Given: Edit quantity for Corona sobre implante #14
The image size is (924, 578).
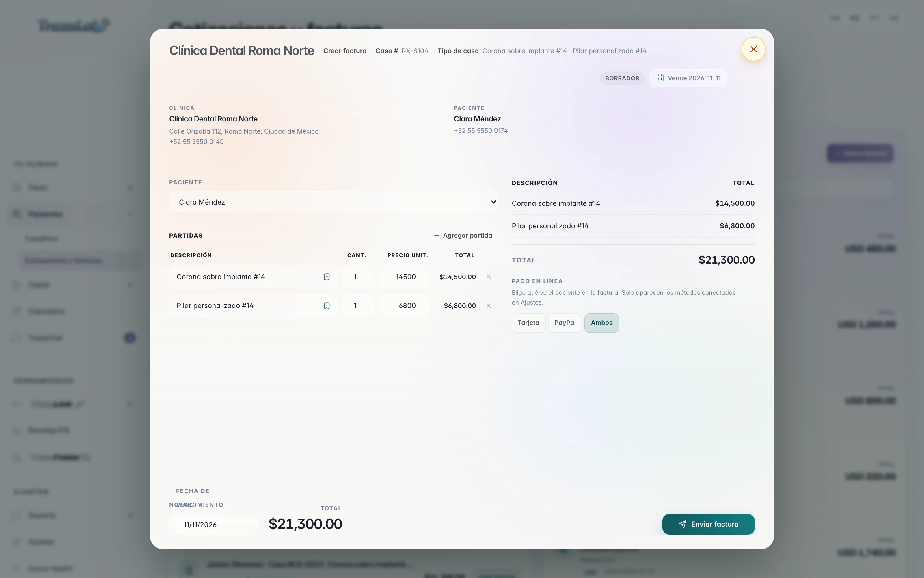Looking at the screenshot, I should pyautogui.click(x=357, y=277).
